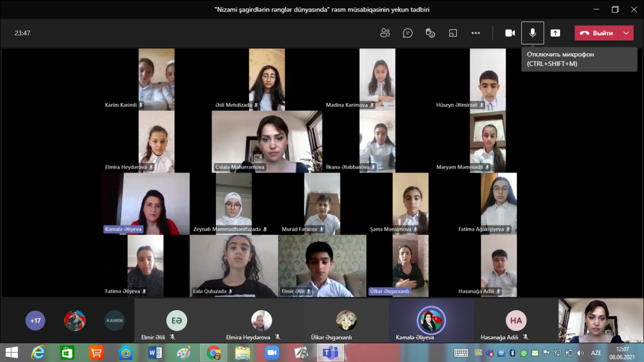Select Hüseyn Əlimirzəli's video tile
Image resolution: width=644 pixels, height=362 pixels.
pyautogui.click(x=488, y=80)
